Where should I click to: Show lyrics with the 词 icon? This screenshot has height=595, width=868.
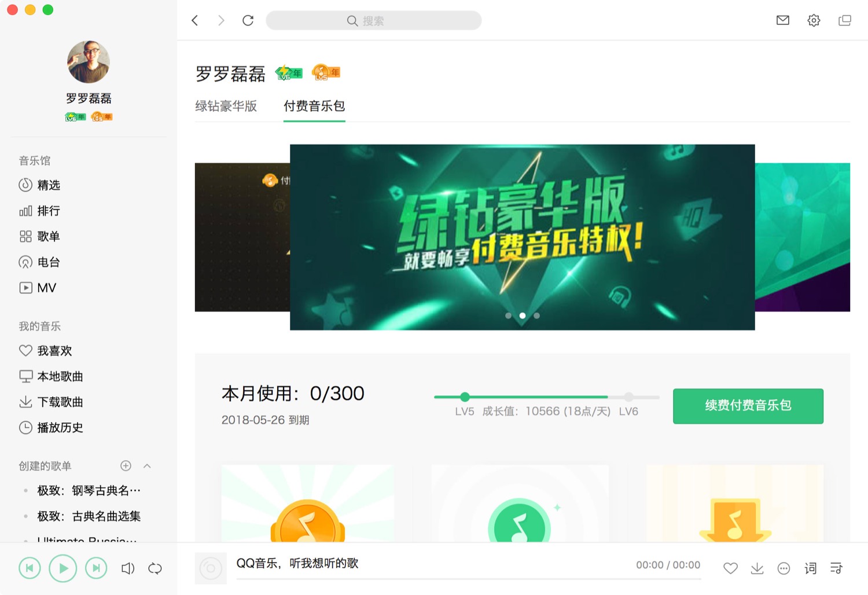810,568
